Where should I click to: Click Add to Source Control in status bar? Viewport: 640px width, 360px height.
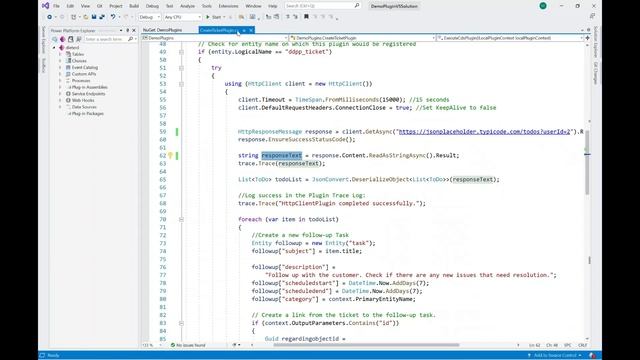(555, 356)
